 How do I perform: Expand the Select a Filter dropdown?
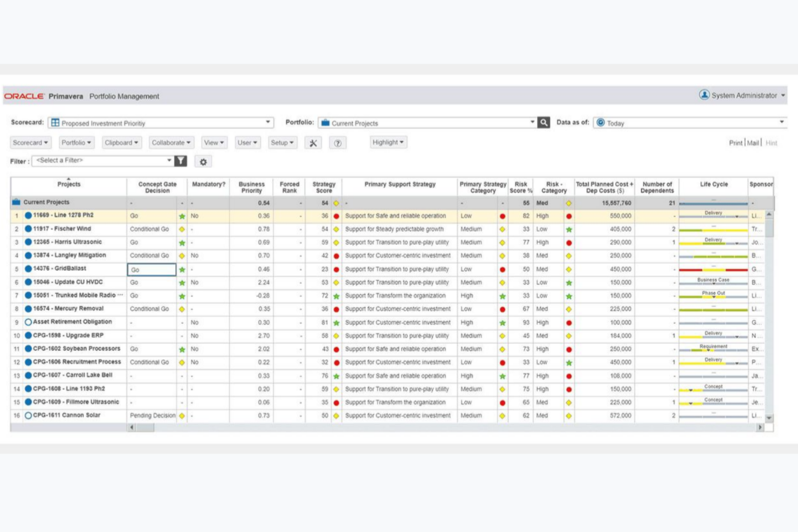pos(102,161)
